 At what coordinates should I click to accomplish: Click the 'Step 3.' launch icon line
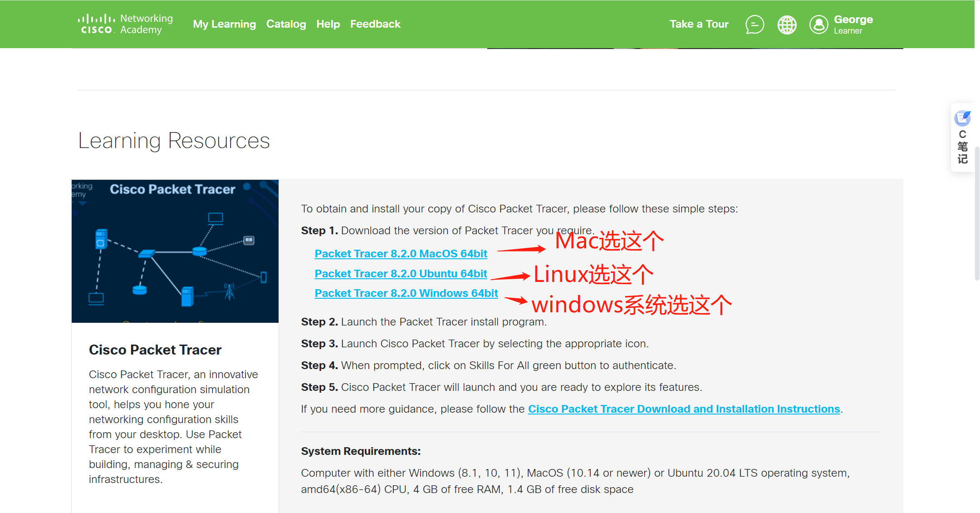tap(475, 344)
